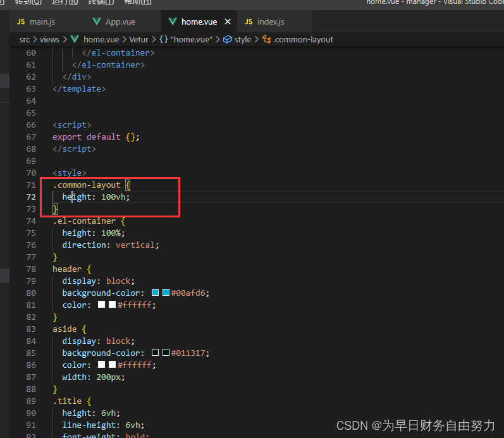Click the Vue icon on home.vue tab

coord(173,21)
